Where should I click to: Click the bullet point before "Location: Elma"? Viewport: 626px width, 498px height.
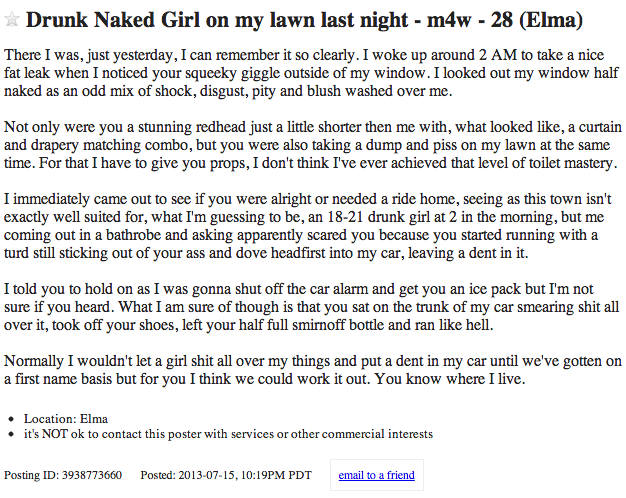coord(11,419)
